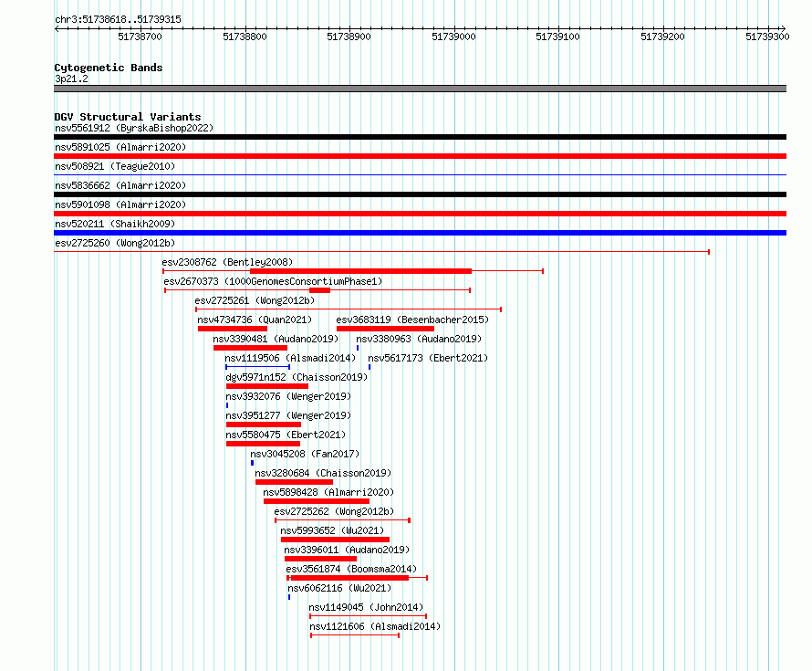Open variant esv3683119 (Besenbacher2015)
This screenshot has width=812, height=671.
(412, 320)
